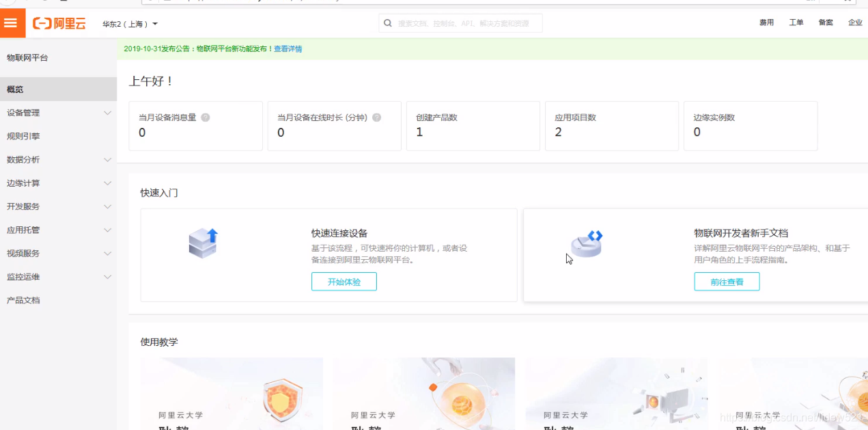Open 费用 in the top bar

pyautogui.click(x=766, y=23)
